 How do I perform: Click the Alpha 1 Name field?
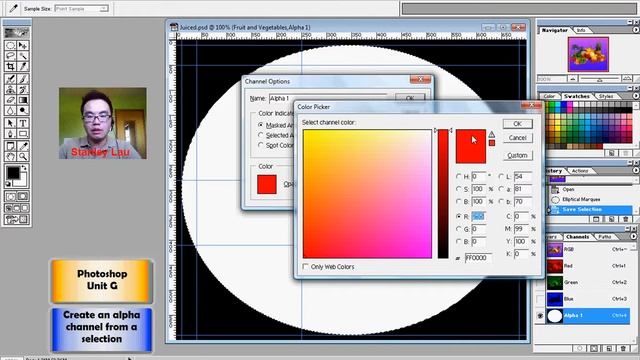coord(328,98)
